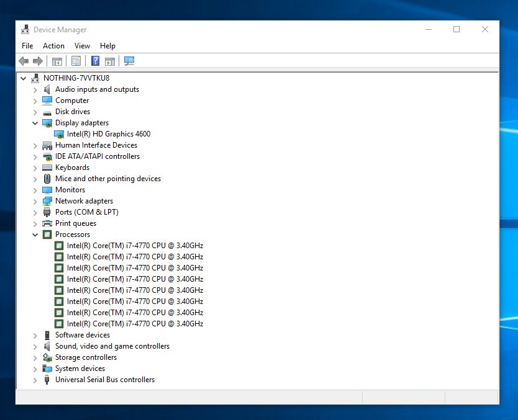The height and width of the screenshot is (420, 518).
Task: Click the Disk drives category icon
Action: (x=47, y=111)
